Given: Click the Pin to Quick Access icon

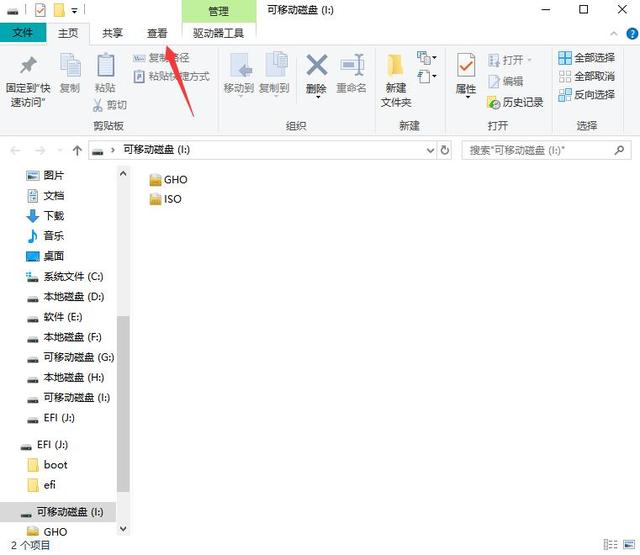Looking at the screenshot, I should click(x=28, y=66).
